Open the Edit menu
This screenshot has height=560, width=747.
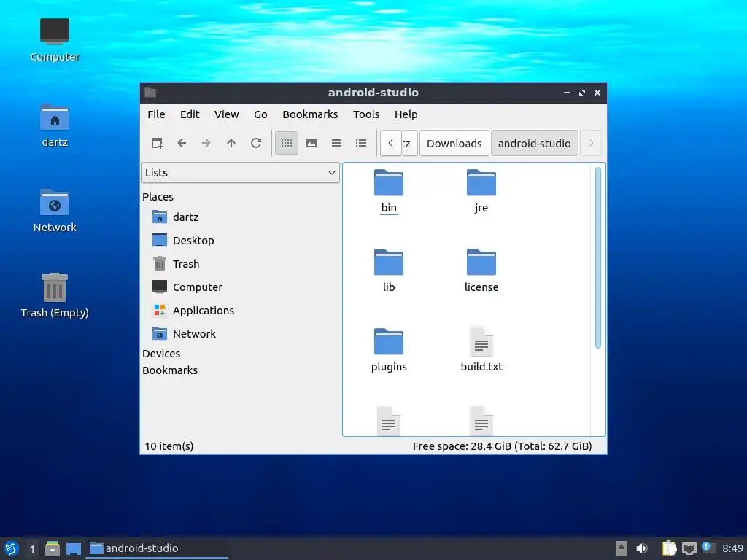coord(190,114)
